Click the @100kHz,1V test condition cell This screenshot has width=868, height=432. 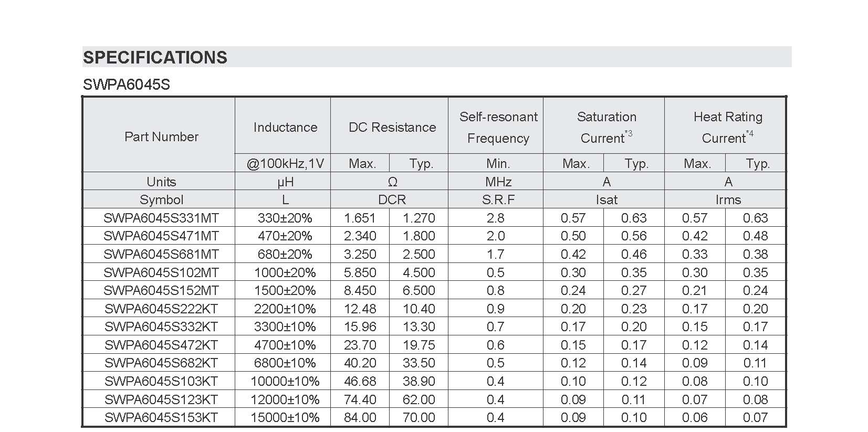[x=285, y=164]
